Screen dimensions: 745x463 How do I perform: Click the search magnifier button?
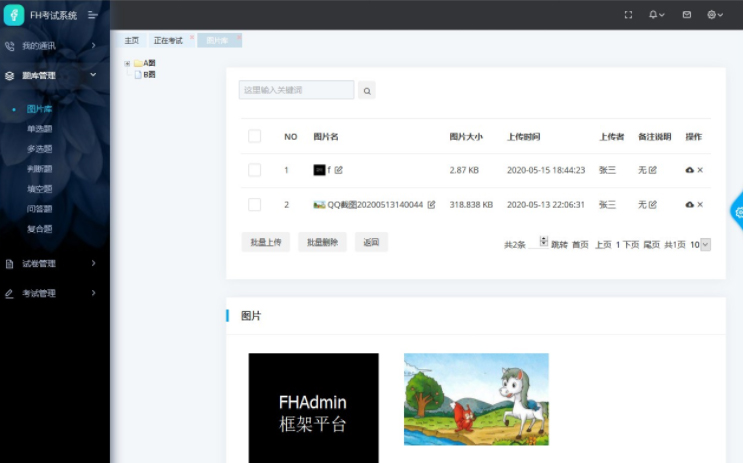click(x=367, y=91)
